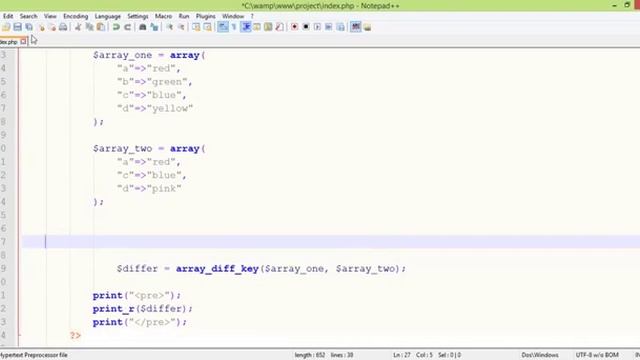Open the Replace toolbar icon
Viewport: 640px width, 360px height.
[x=154, y=27]
